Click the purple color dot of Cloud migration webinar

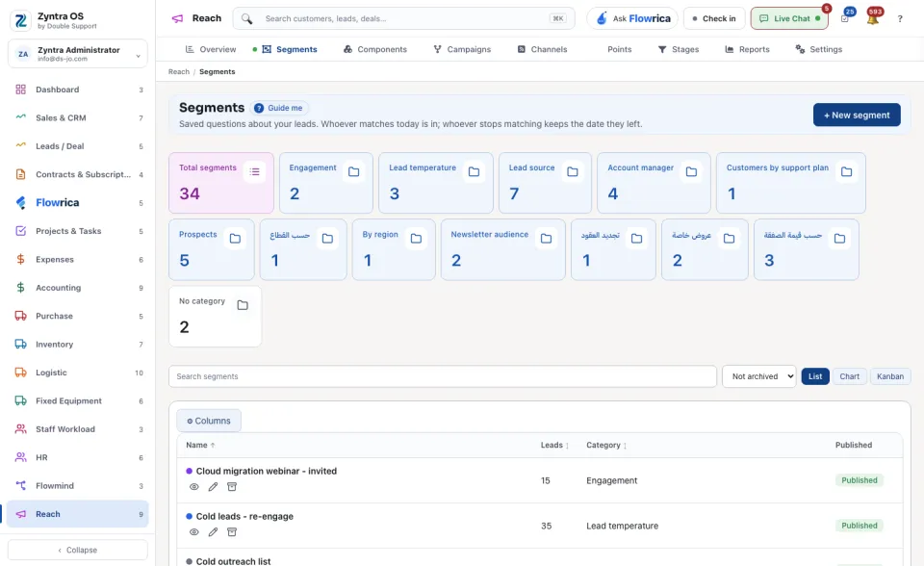[190, 471]
